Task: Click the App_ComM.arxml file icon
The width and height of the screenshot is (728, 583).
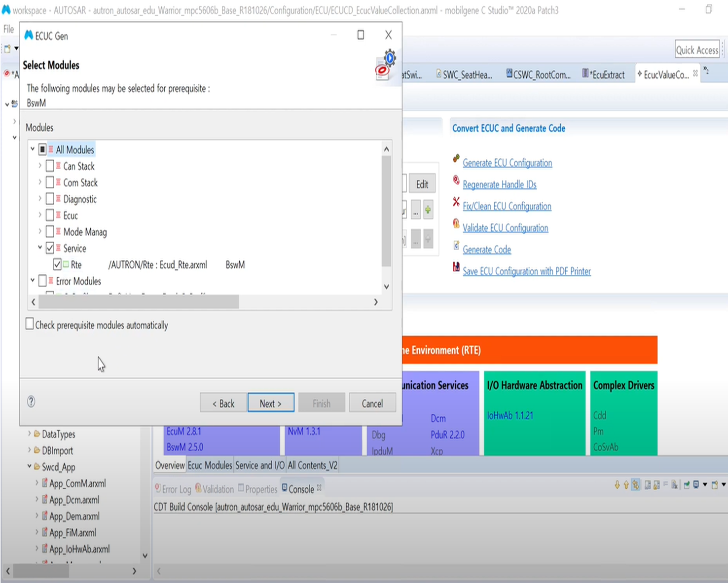Action: coord(44,483)
